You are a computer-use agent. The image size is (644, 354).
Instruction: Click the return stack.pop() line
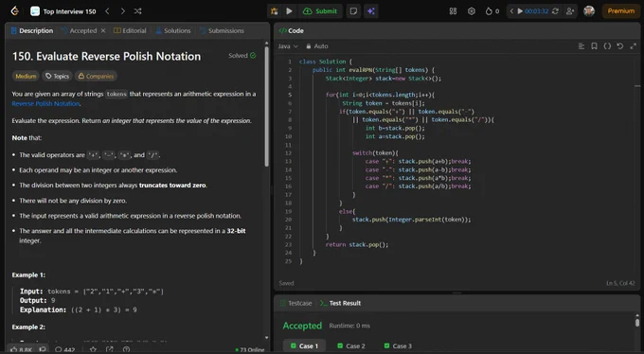pos(356,245)
